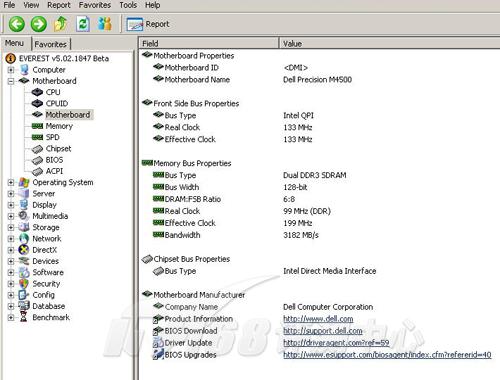
Task: Click the Multimedia speaker icon
Action: pyautogui.click(x=24, y=216)
